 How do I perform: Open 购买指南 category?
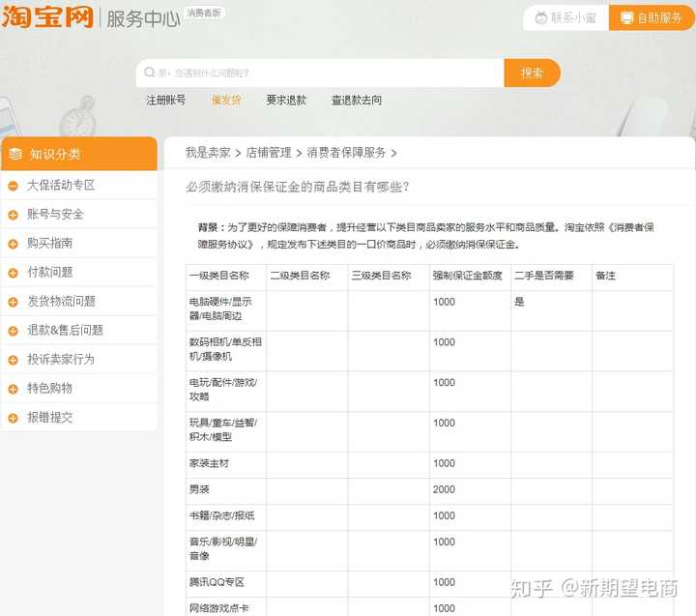49,243
